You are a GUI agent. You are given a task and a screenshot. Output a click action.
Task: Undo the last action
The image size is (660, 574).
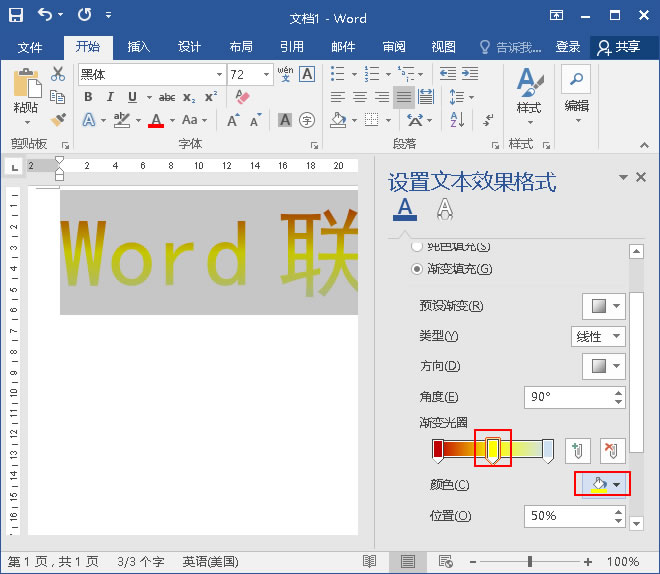(45, 15)
